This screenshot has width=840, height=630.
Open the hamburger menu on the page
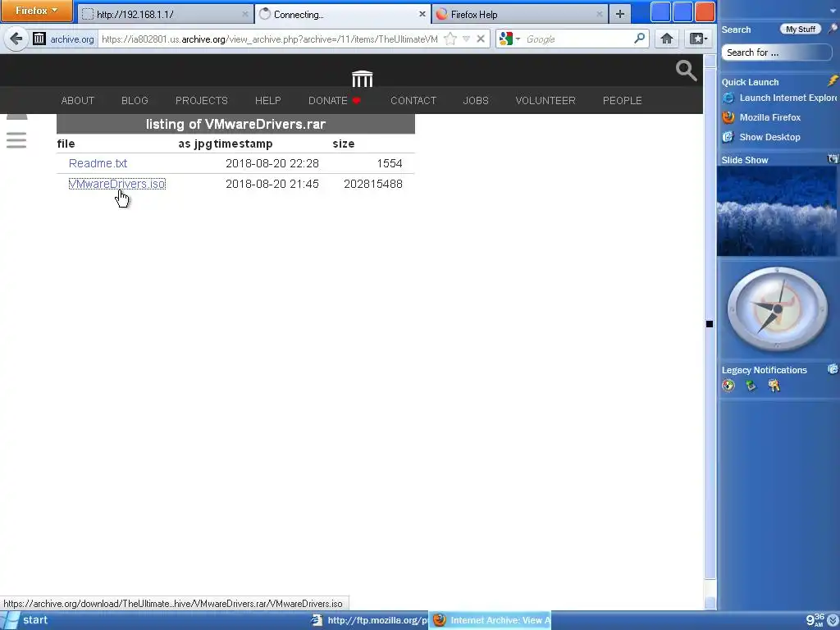click(16, 140)
